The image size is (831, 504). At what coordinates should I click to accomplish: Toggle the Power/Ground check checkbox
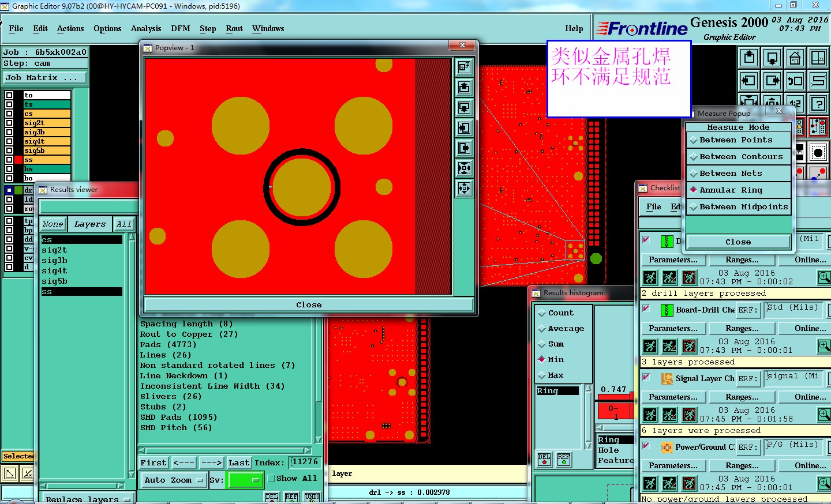point(646,446)
